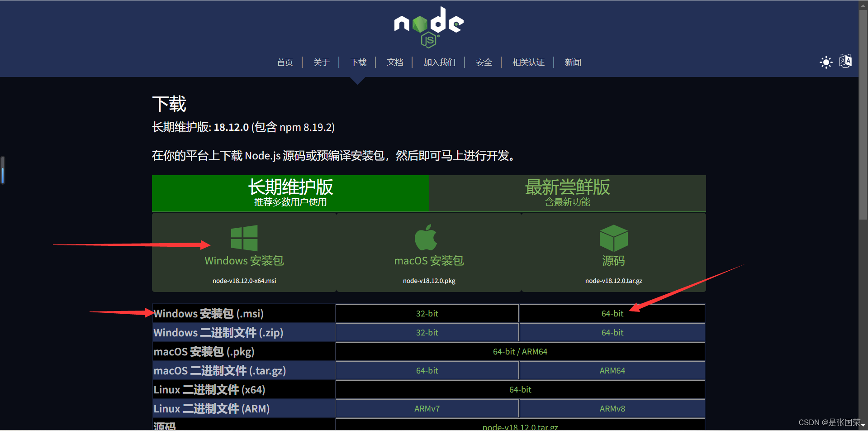Open 文档 in navigation menu
Viewport: 868px width, 431px height.
pyautogui.click(x=395, y=62)
